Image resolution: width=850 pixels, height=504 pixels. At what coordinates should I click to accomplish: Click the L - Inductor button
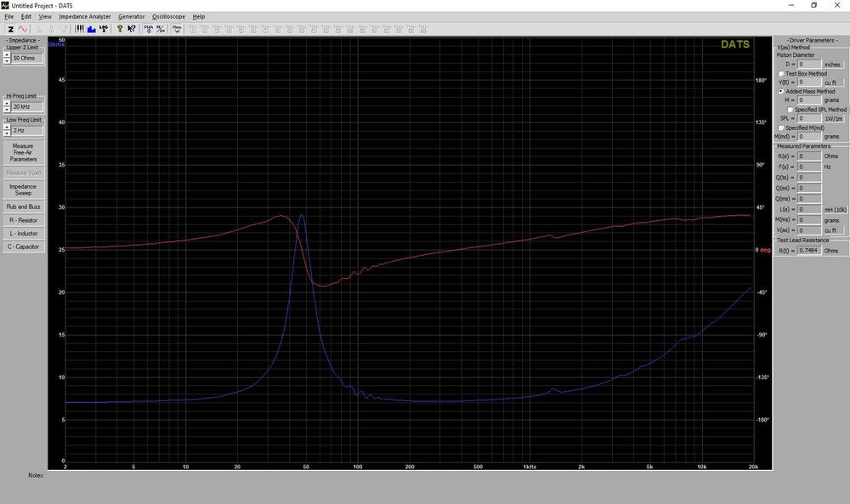click(23, 234)
